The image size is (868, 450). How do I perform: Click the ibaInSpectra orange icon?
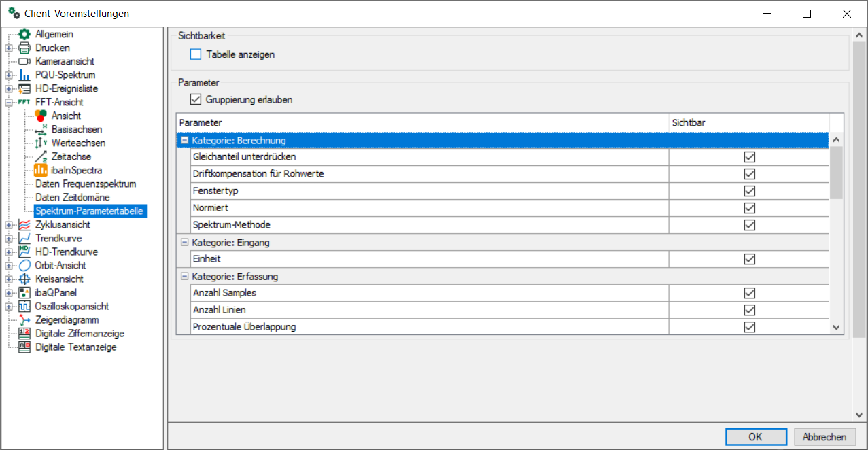pos(41,170)
